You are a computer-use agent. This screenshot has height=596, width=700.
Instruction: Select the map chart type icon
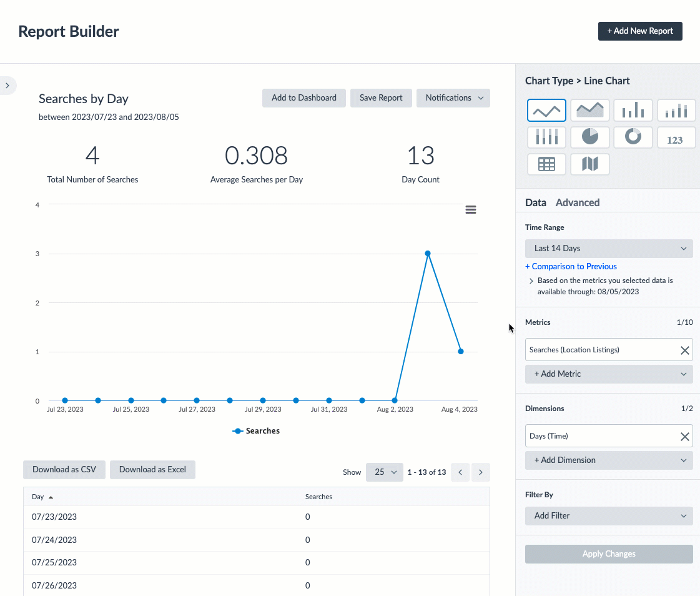[589, 164]
